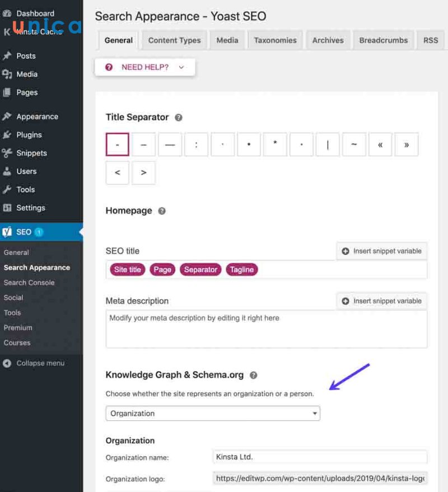Click the plus icon on meta description snippet button
The width and height of the screenshot is (448, 492).
coord(346,301)
